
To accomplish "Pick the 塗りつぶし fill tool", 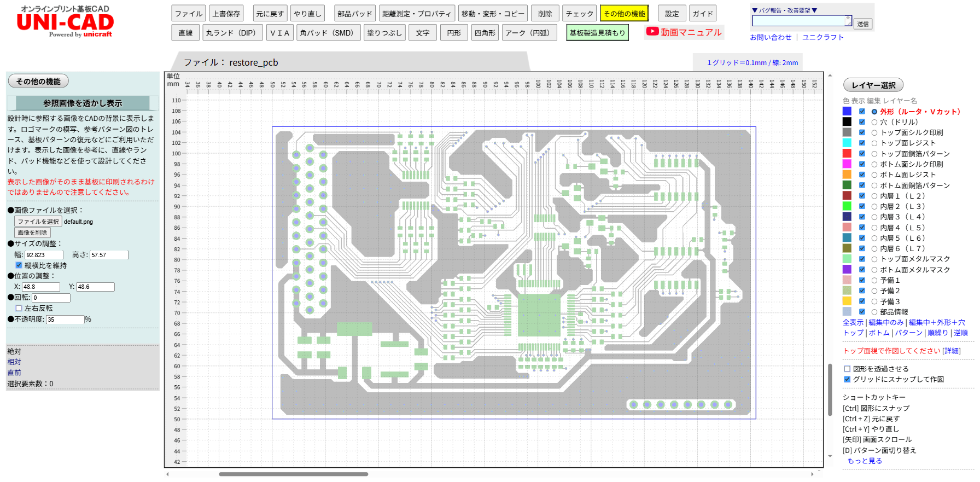I will (384, 33).
